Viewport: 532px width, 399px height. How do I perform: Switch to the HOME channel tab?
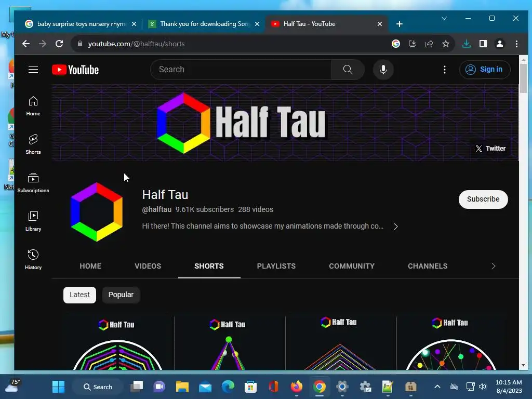(x=90, y=266)
